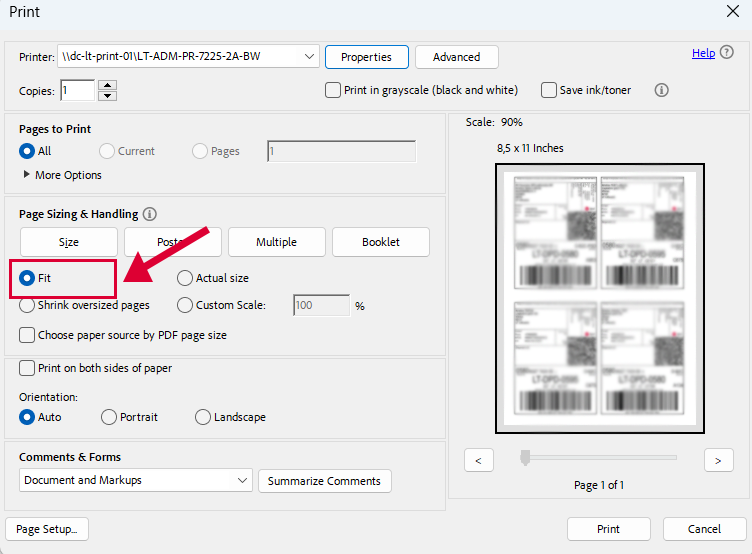The width and height of the screenshot is (752, 554).
Task: Open the Document and Markups dropdown
Action: [136, 480]
